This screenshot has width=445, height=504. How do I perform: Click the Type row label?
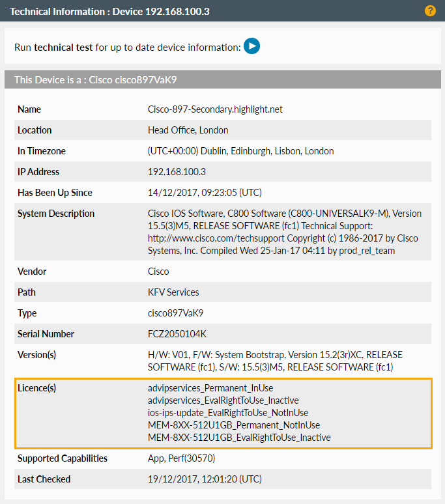pyautogui.click(x=27, y=313)
